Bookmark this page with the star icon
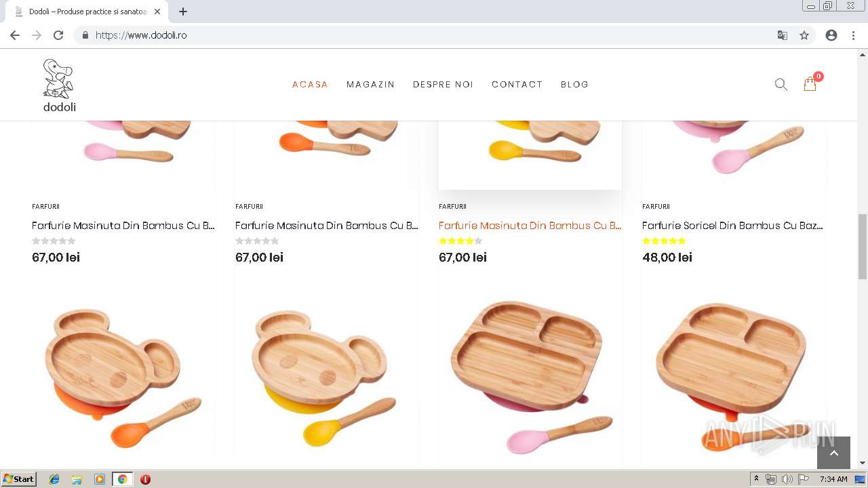 click(804, 35)
